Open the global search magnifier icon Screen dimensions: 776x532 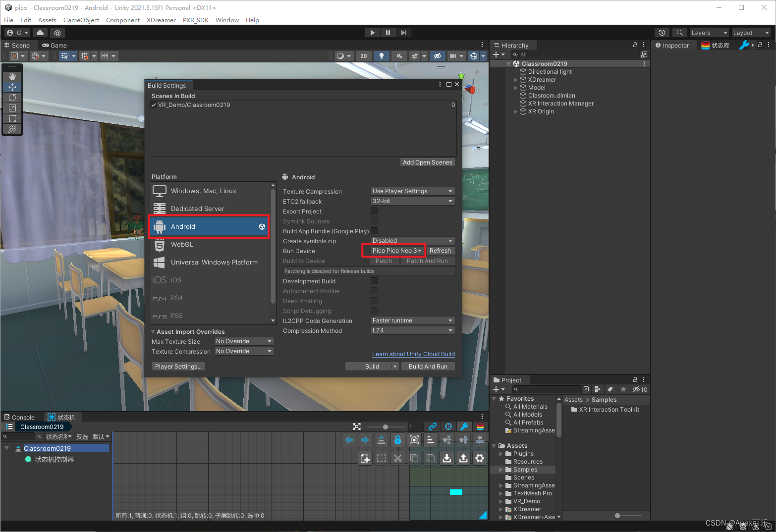[680, 33]
